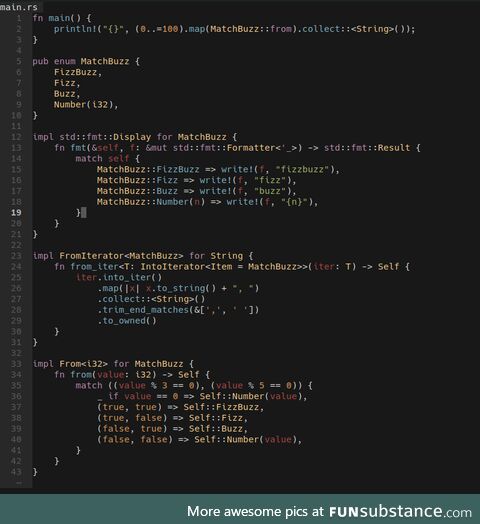Click the block cursor on line 19
This screenshot has height=524, width=480.
click(84, 213)
